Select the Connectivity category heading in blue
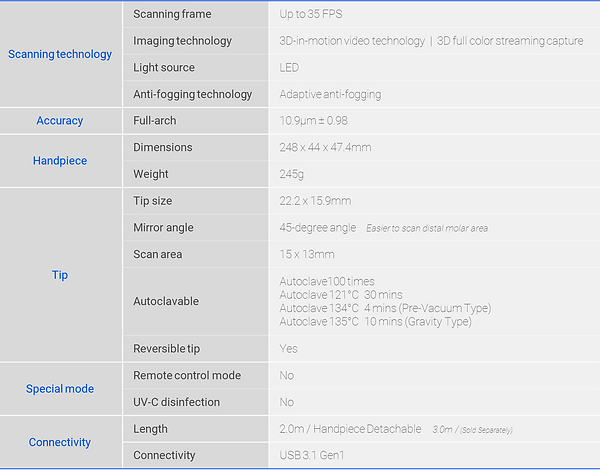The image size is (600, 470). (60, 442)
